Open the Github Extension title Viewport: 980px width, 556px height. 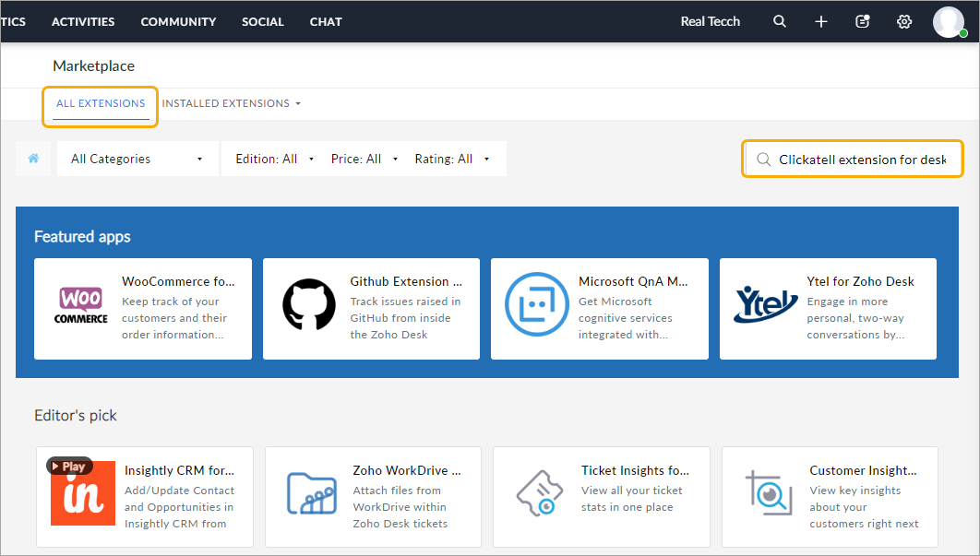click(x=406, y=281)
